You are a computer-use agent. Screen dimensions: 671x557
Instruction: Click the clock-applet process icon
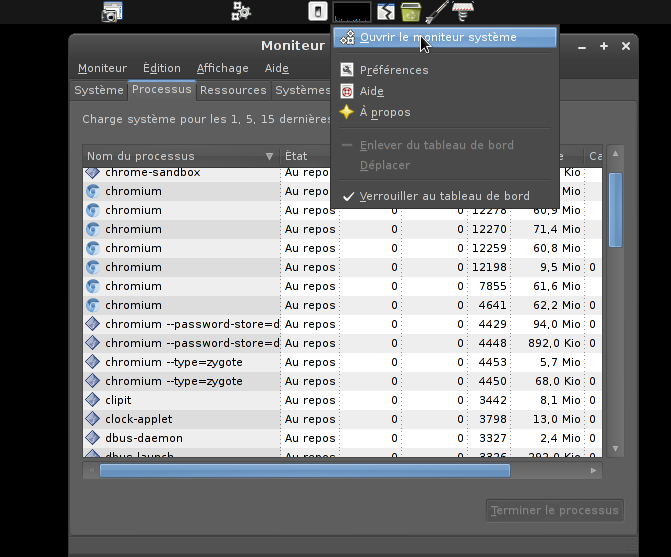pyautogui.click(x=92, y=419)
